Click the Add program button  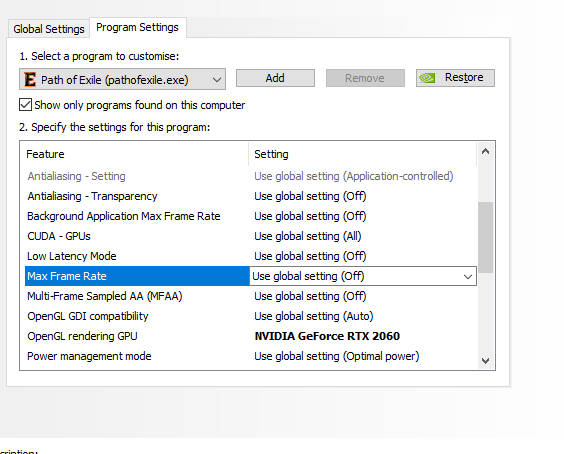click(x=275, y=78)
